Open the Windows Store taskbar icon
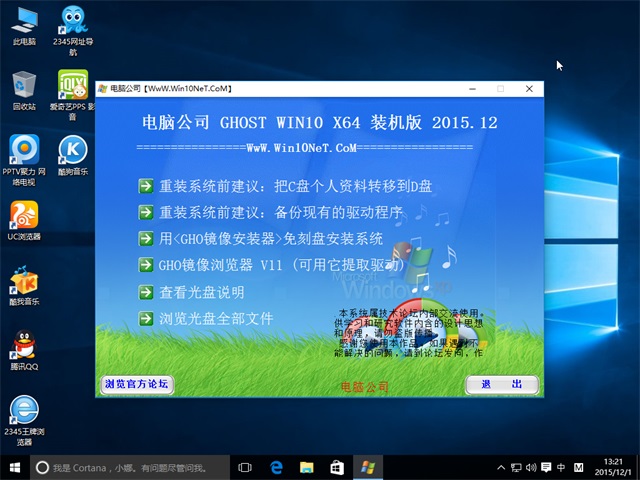Viewport: 640px width, 480px height. click(x=337, y=468)
